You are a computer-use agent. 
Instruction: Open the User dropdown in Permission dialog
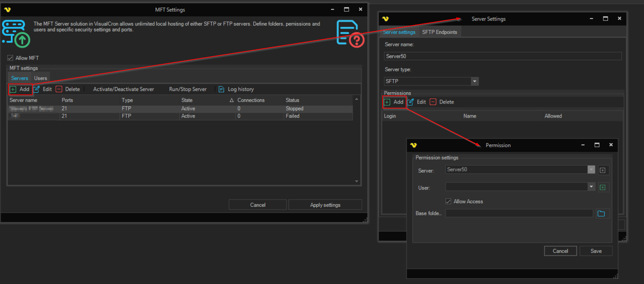591,187
